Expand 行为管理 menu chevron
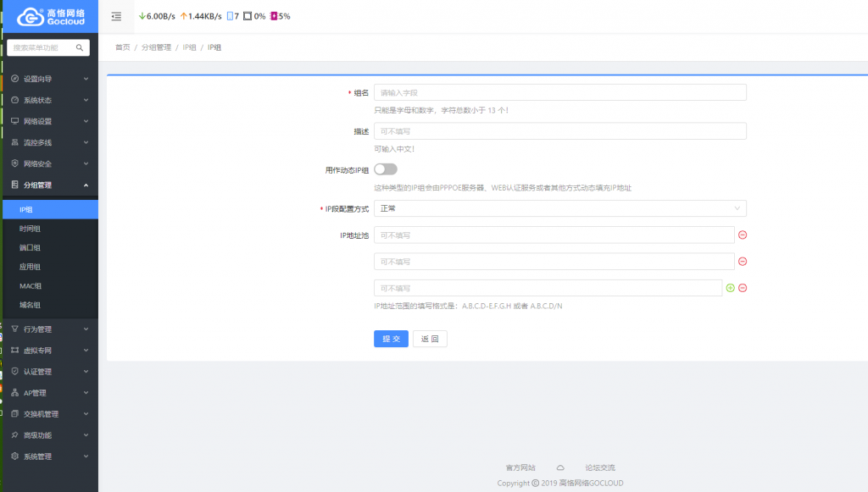The height and width of the screenshot is (492, 868). pyautogui.click(x=86, y=329)
